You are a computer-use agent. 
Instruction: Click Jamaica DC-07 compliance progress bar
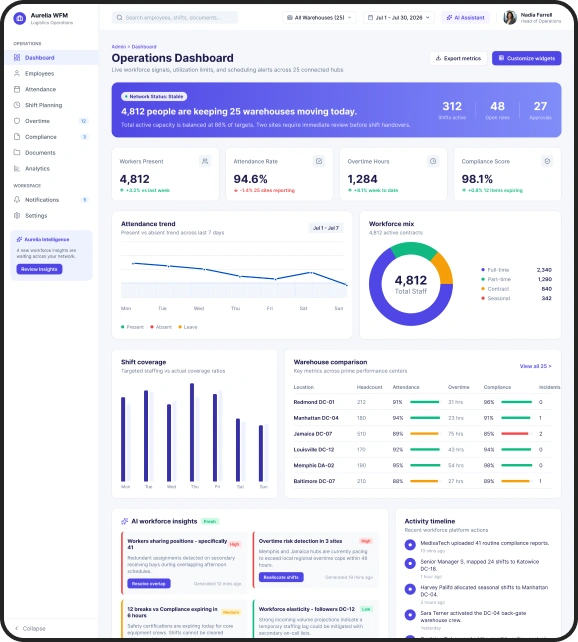point(515,434)
